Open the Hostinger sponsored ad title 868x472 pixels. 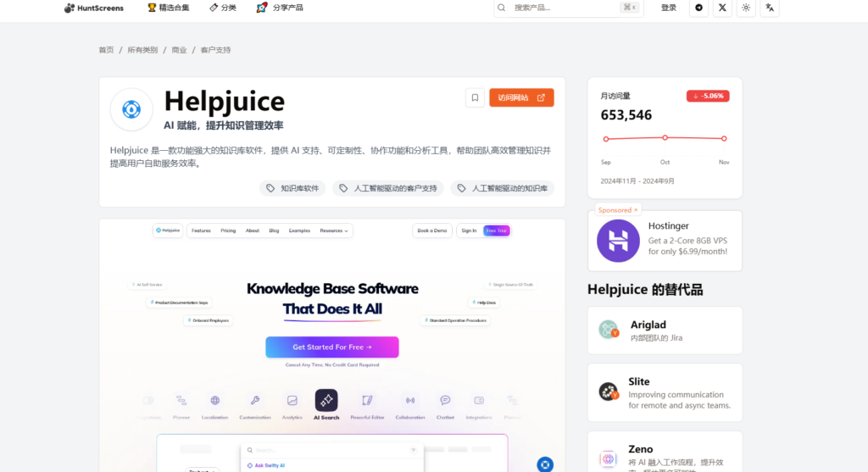[669, 225]
